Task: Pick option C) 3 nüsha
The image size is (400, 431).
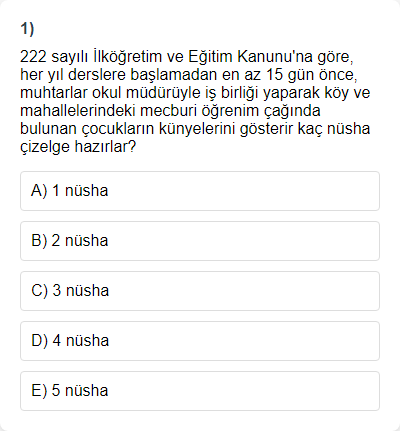Action: pos(200,291)
